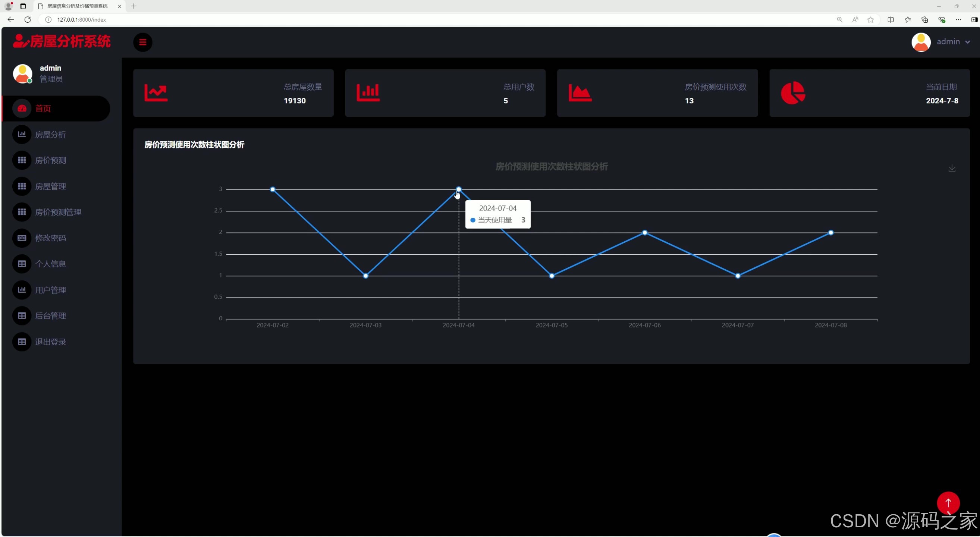Download the chart as image

click(952, 168)
